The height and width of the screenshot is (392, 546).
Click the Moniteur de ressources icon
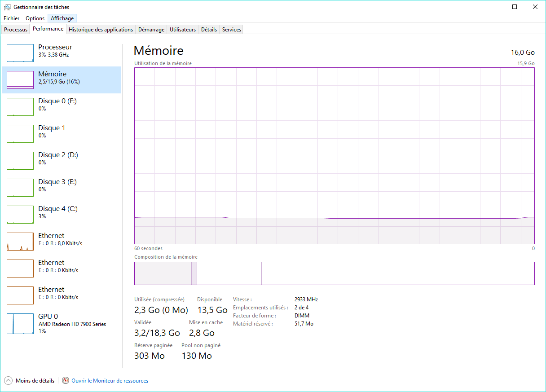coord(66,380)
